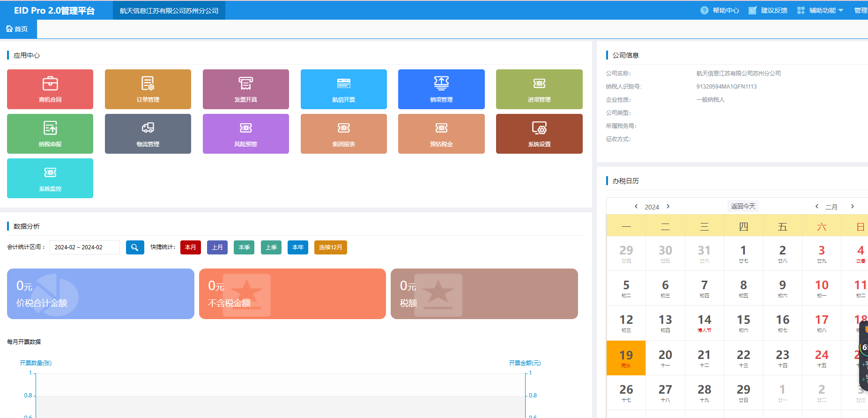Click the 开票金额(元) axis label
Viewport: 868px width, 418px height.
tap(525, 363)
